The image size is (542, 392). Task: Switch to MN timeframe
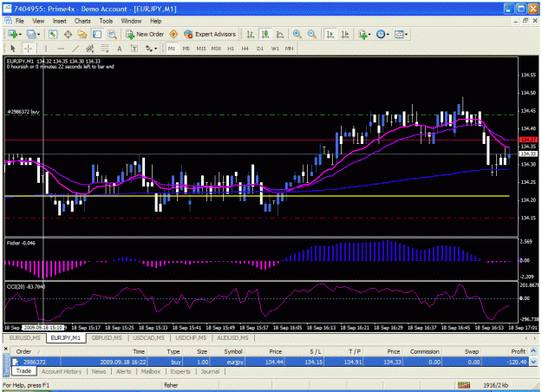point(290,49)
